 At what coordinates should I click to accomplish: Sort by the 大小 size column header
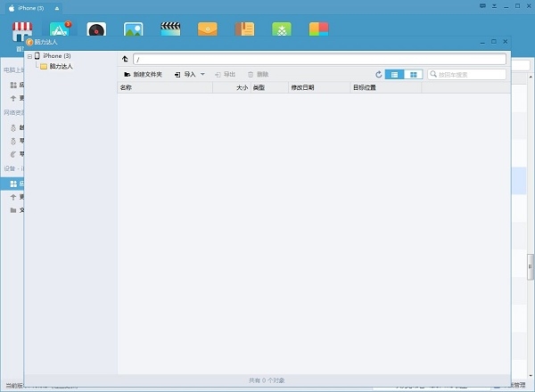pyautogui.click(x=232, y=87)
